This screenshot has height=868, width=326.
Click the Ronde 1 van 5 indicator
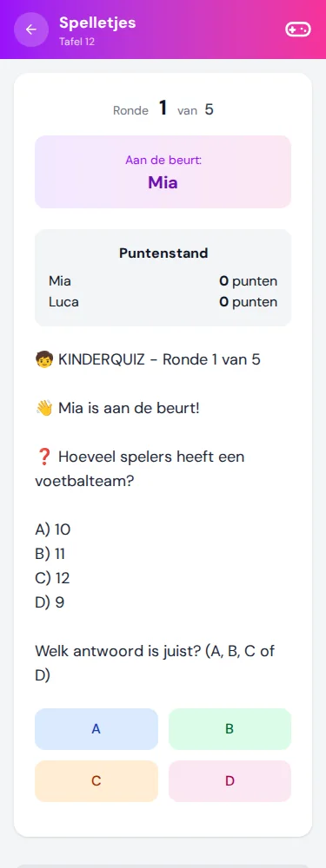163,109
